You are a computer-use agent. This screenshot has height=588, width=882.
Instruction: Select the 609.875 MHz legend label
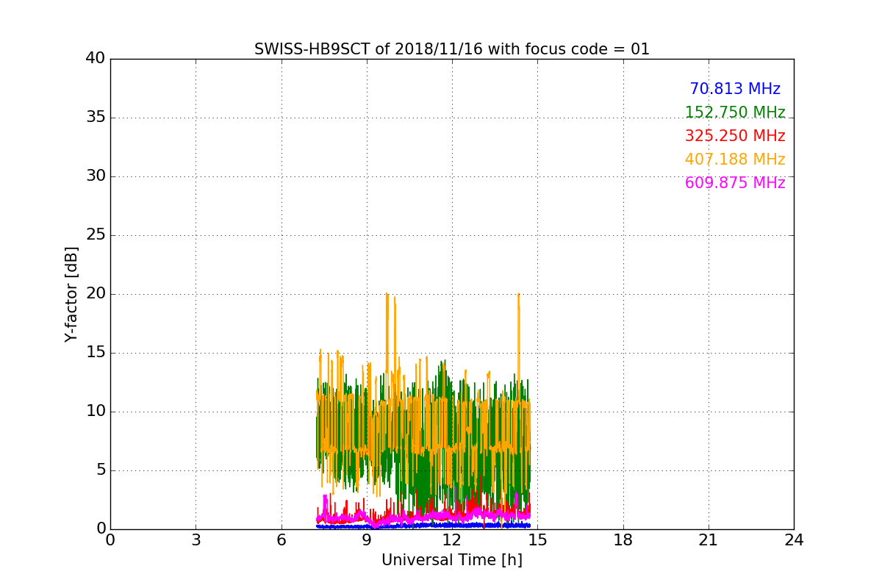point(735,183)
